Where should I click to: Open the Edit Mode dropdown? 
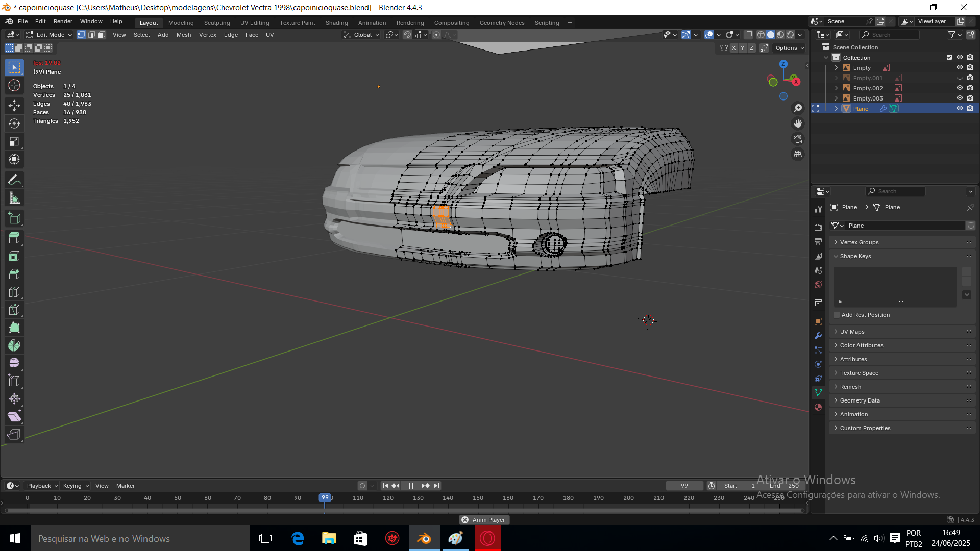tap(50, 35)
